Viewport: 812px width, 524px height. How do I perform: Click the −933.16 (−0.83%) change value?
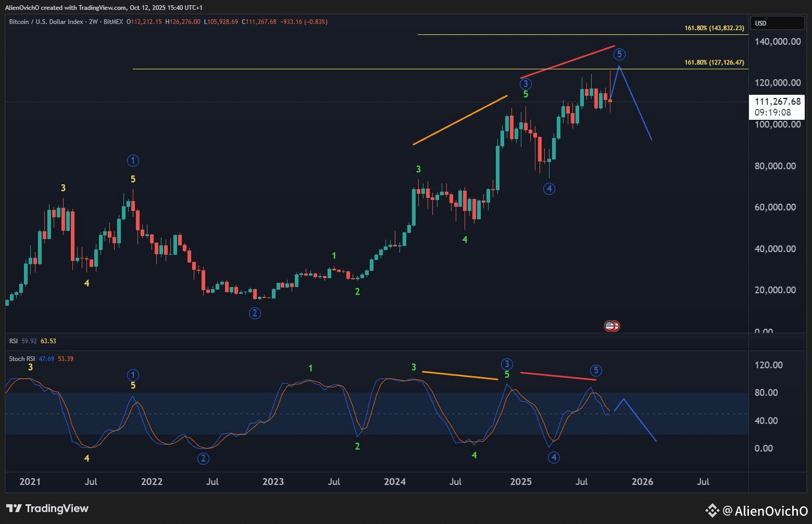coord(304,22)
